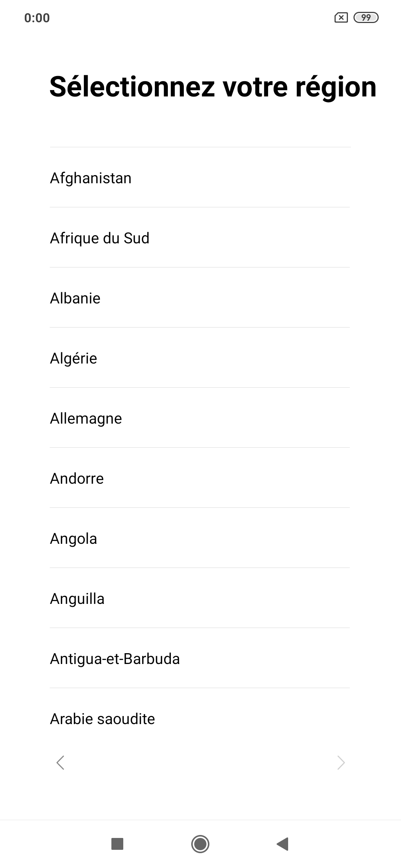Select Angola as region
Viewport: 401px width, 868px height.
pyautogui.click(x=74, y=539)
